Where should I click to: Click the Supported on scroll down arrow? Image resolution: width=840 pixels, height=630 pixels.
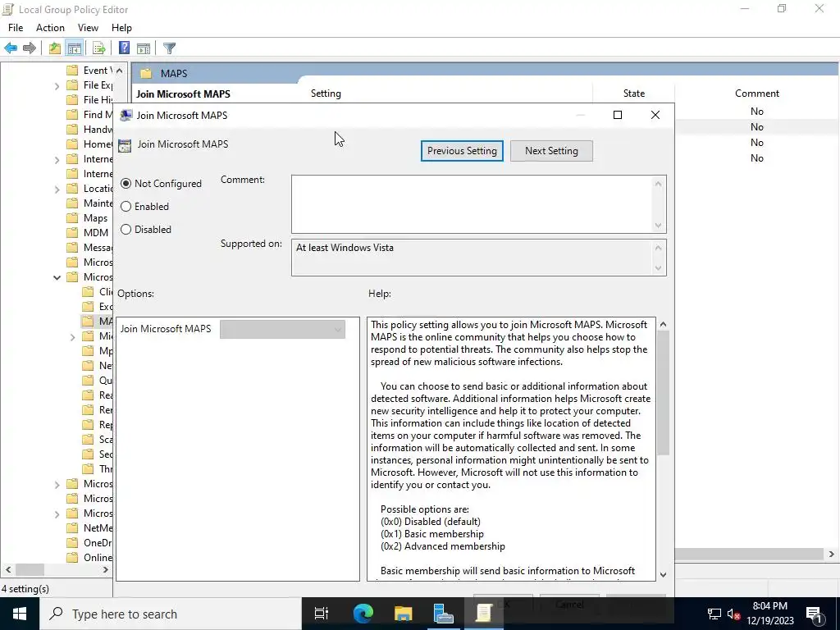[x=659, y=268]
